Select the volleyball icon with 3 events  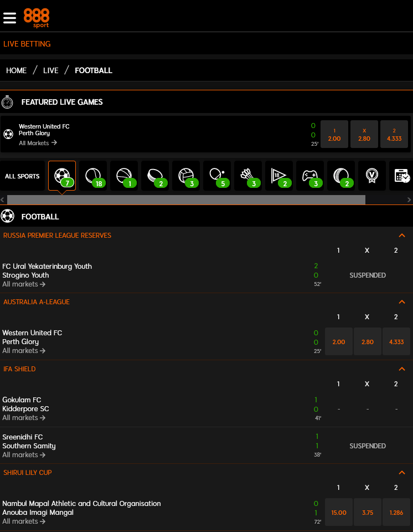(x=186, y=176)
